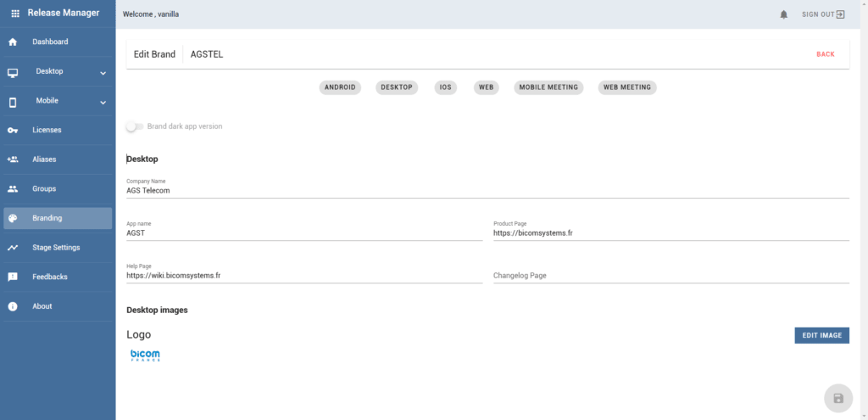Select the Branding menu item
Image resolution: width=868 pixels, height=420 pixels.
[58, 218]
